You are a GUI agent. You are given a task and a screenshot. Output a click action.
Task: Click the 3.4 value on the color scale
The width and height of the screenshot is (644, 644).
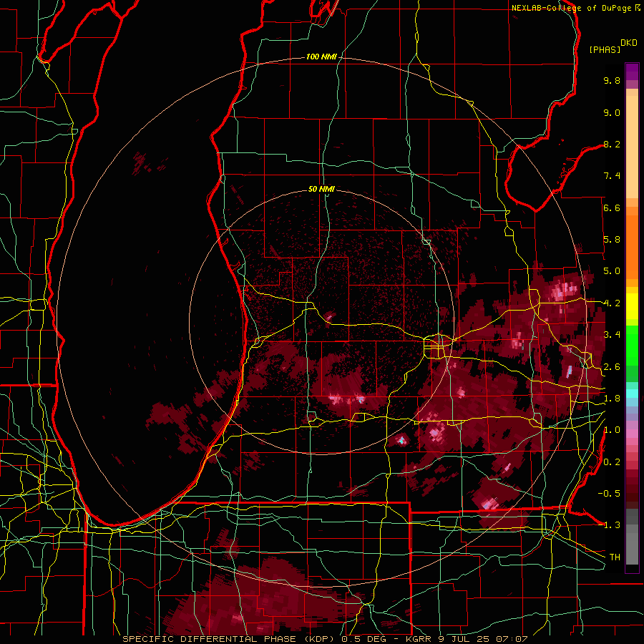(612, 335)
